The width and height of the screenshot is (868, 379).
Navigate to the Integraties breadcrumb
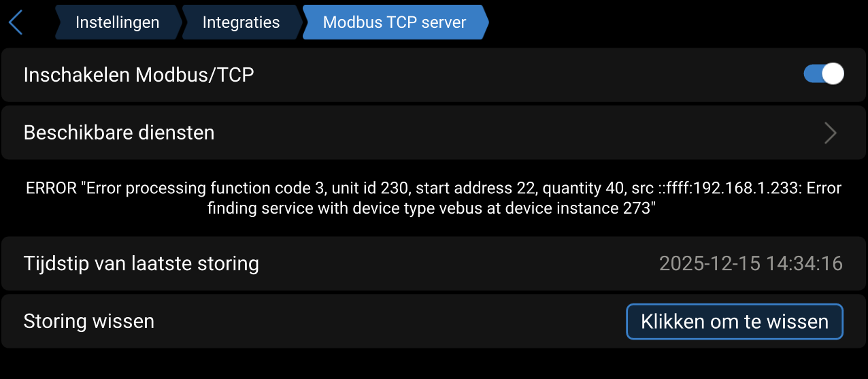pyautogui.click(x=241, y=22)
